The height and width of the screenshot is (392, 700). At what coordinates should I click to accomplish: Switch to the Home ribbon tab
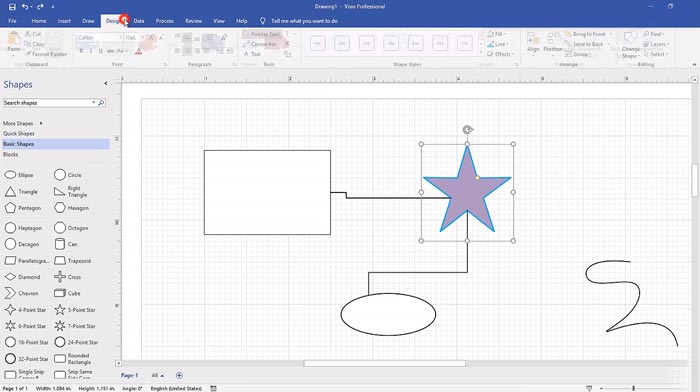[39, 21]
